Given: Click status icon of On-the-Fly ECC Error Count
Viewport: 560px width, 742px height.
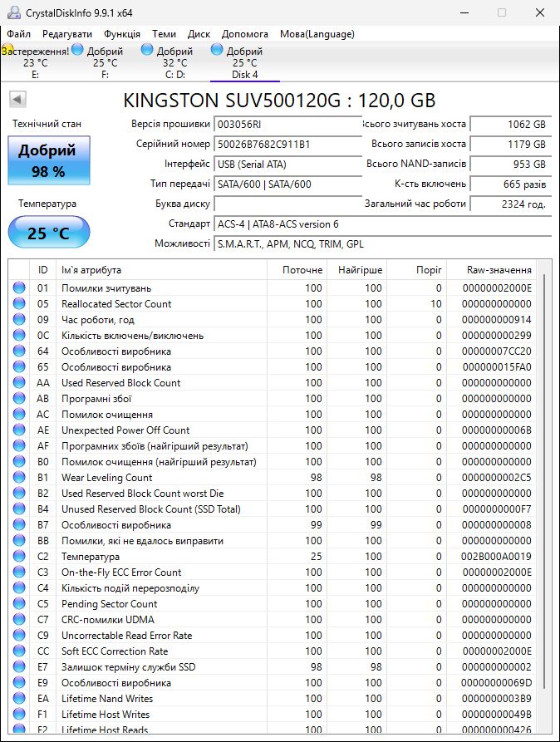Looking at the screenshot, I should (x=19, y=572).
